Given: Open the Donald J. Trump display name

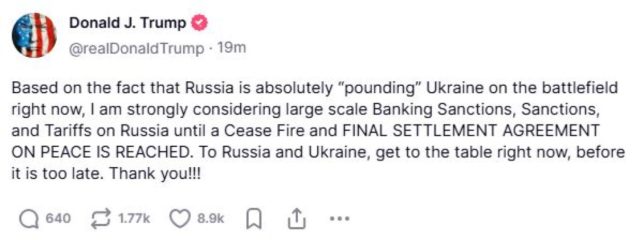Looking at the screenshot, I should pyautogui.click(x=128, y=23).
